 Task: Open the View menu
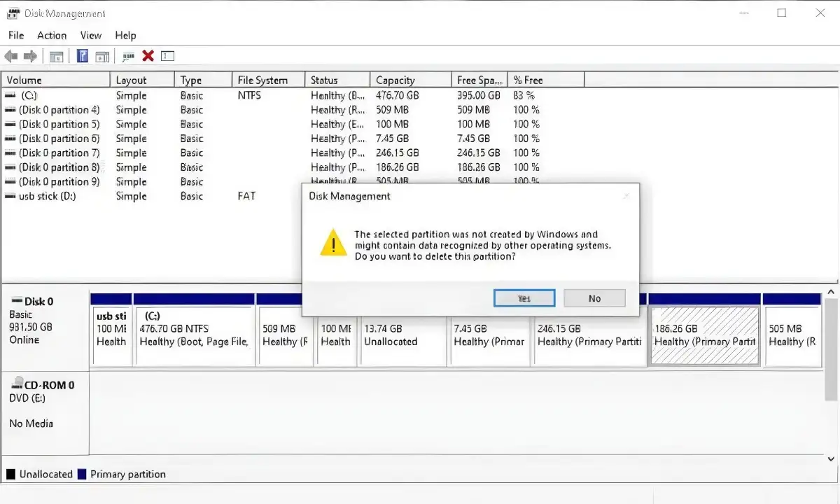coord(91,35)
